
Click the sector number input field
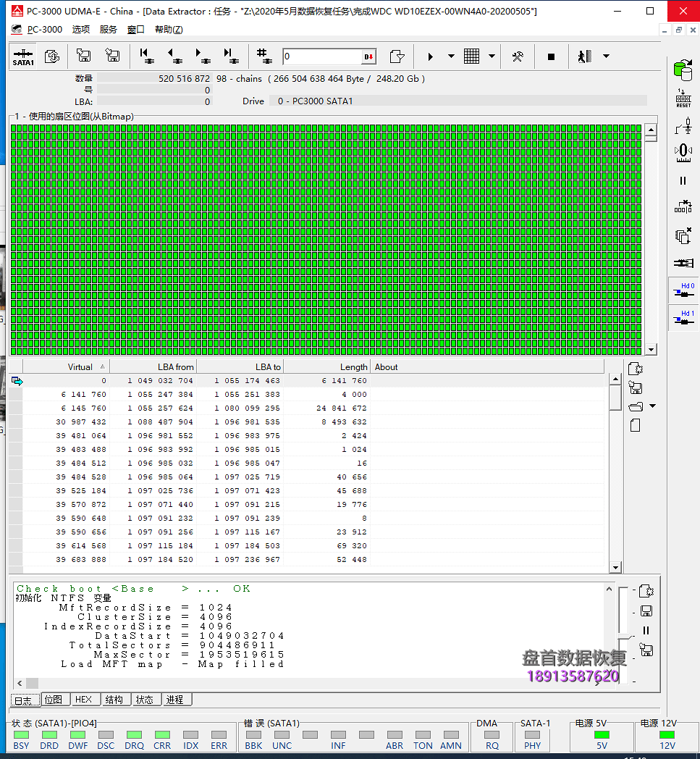(322, 56)
